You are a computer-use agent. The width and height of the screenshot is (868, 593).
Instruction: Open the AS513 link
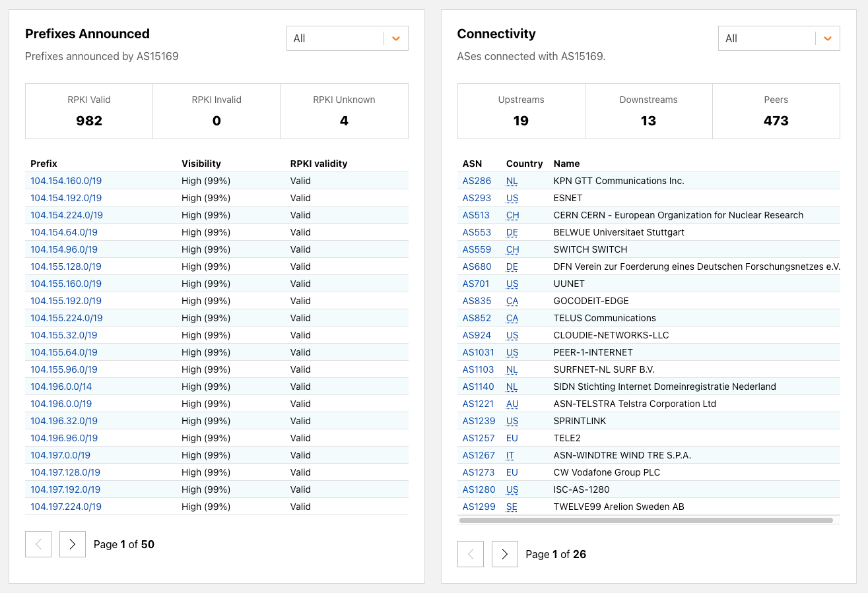(x=476, y=215)
